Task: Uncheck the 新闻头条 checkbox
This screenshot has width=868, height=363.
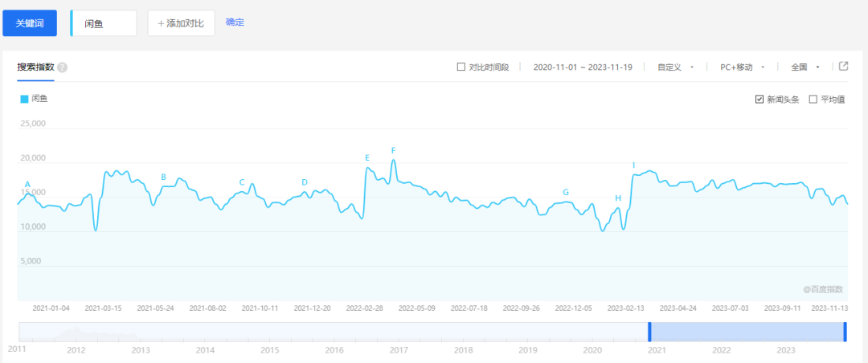Action: (x=759, y=100)
